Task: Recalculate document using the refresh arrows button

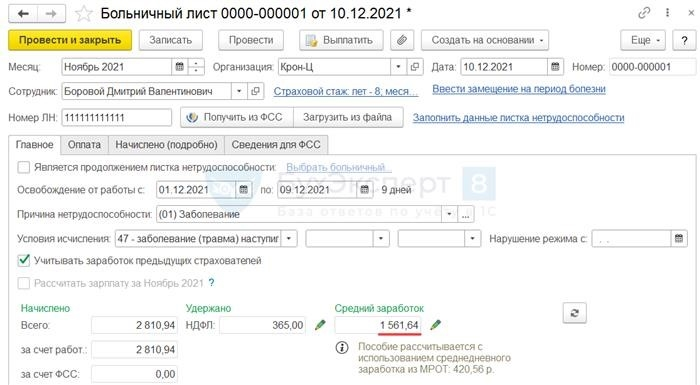Action: pos(575,313)
